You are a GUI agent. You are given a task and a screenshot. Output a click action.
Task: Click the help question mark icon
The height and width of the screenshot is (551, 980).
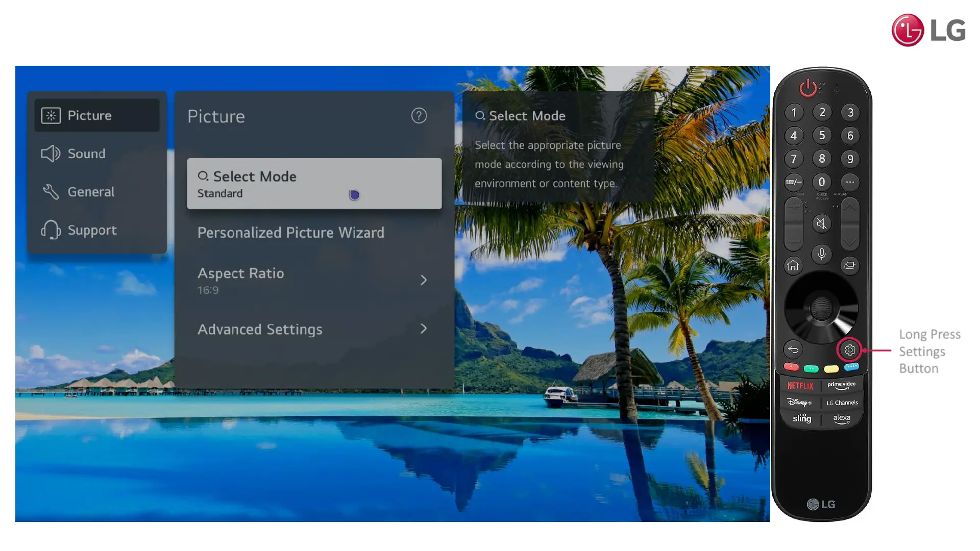coord(419,116)
